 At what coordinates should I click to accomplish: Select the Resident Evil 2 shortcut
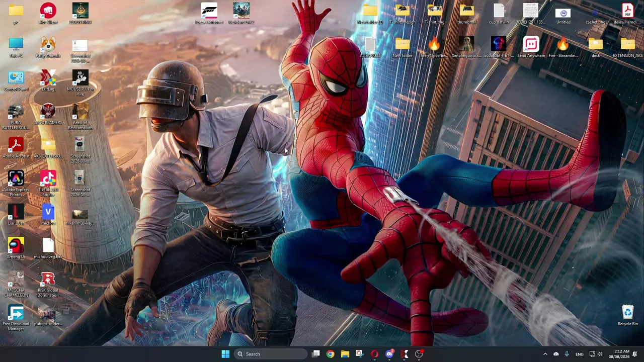pos(242,14)
